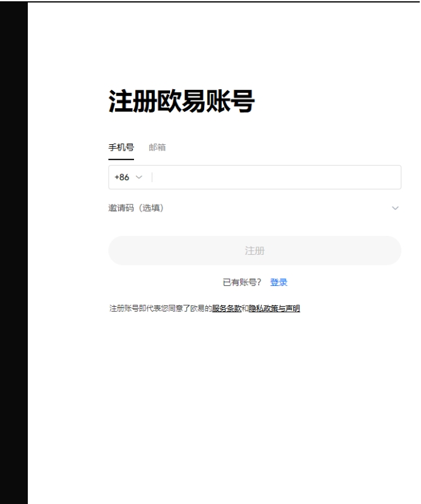Expand the 邀请码（选填）chevron
421x504 pixels.
(x=395, y=208)
